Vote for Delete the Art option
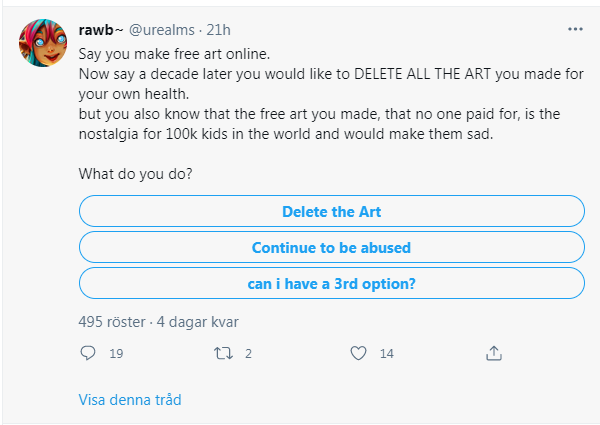 pyautogui.click(x=332, y=211)
